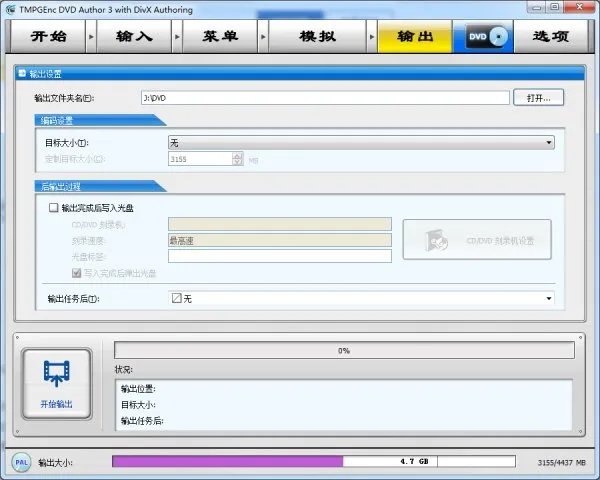The width and height of the screenshot is (600, 480).
Task: Click the CD/DVD 刻录机设置 burner icon
Action: [436, 240]
